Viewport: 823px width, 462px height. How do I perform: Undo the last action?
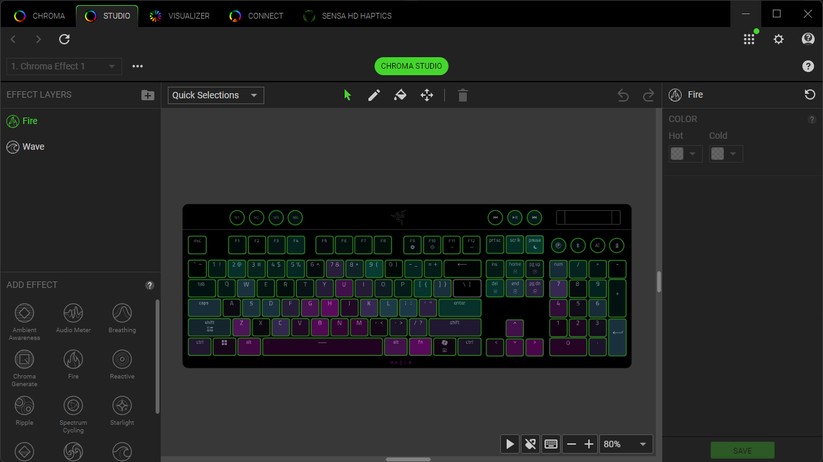point(623,95)
